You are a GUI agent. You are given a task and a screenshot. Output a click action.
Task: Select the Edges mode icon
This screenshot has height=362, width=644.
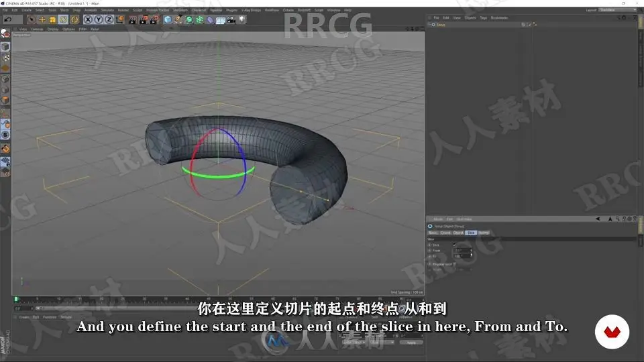[x=5, y=89]
